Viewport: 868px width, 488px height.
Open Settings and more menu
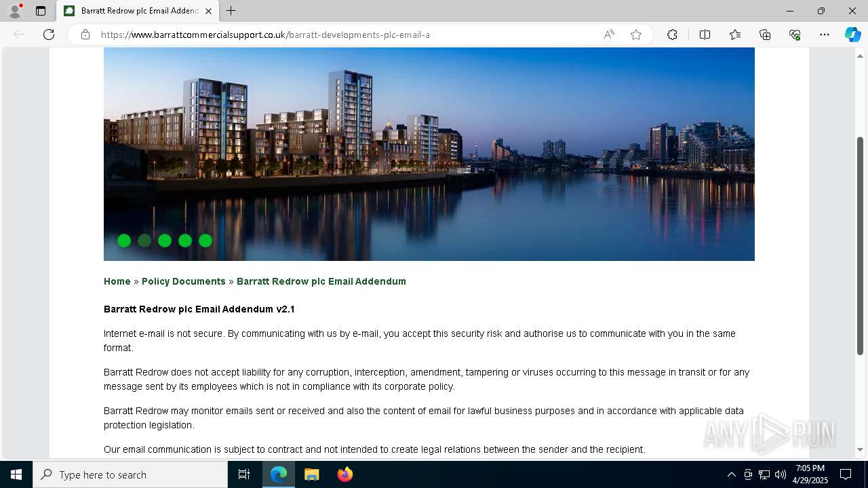click(x=825, y=35)
